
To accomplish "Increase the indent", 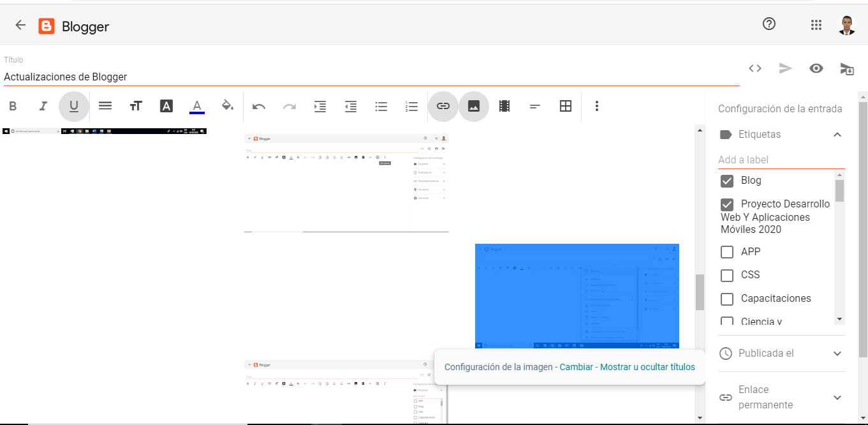I will 320,107.
